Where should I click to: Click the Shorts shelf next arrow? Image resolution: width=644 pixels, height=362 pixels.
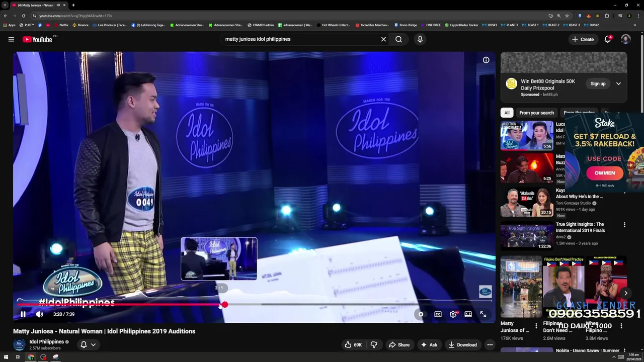626,293
